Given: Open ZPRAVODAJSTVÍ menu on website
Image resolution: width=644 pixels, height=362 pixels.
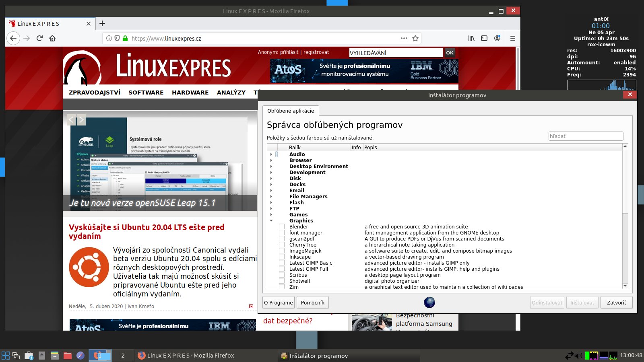Looking at the screenshot, I should tap(95, 93).
